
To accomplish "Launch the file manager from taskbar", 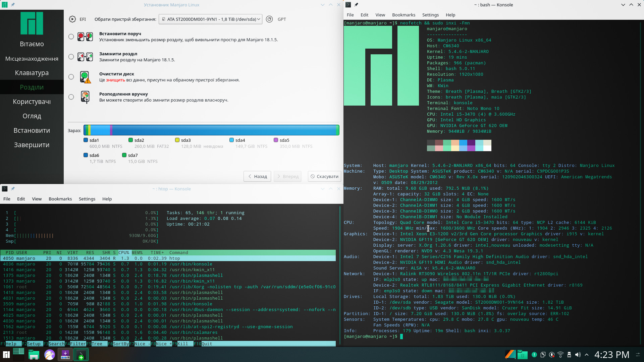I will coord(34,355).
